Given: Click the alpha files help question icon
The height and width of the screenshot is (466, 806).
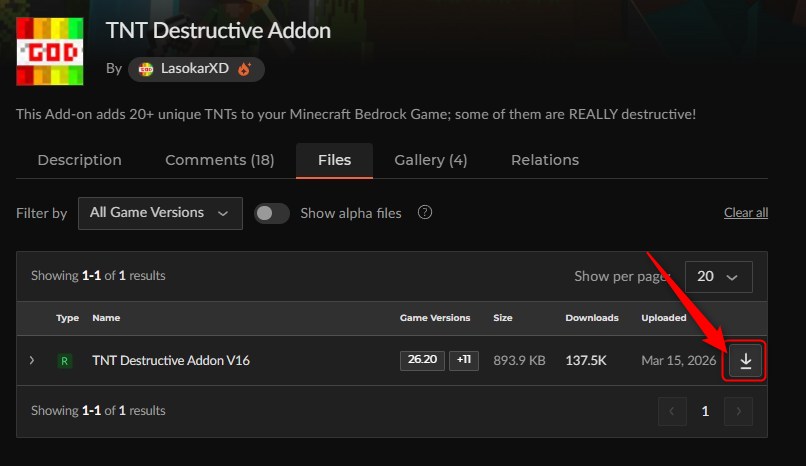Looking at the screenshot, I should click(x=425, y=212).
